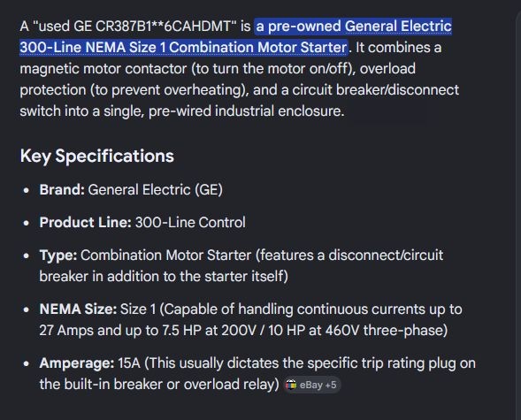Image resolution: width=521 pixels, height=420 pixels.
Task: Click the bold Type: label
Action: [x=58, y=255]
